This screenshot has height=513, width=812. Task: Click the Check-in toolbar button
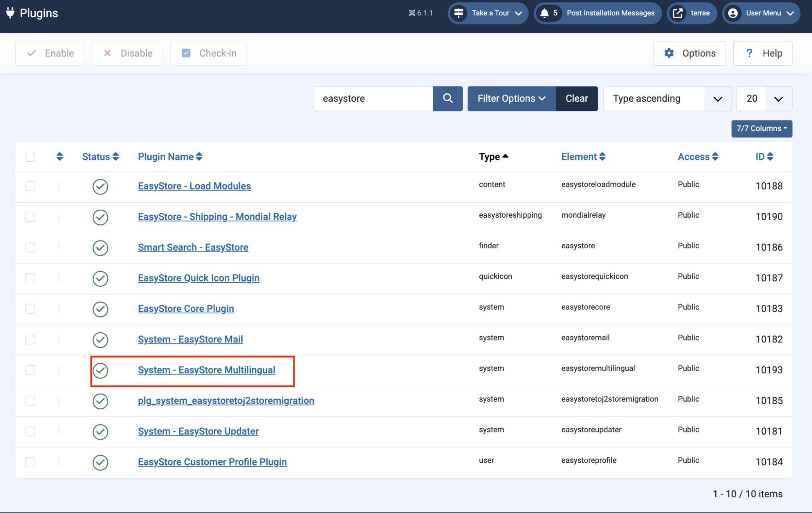[x=208, y=53]
